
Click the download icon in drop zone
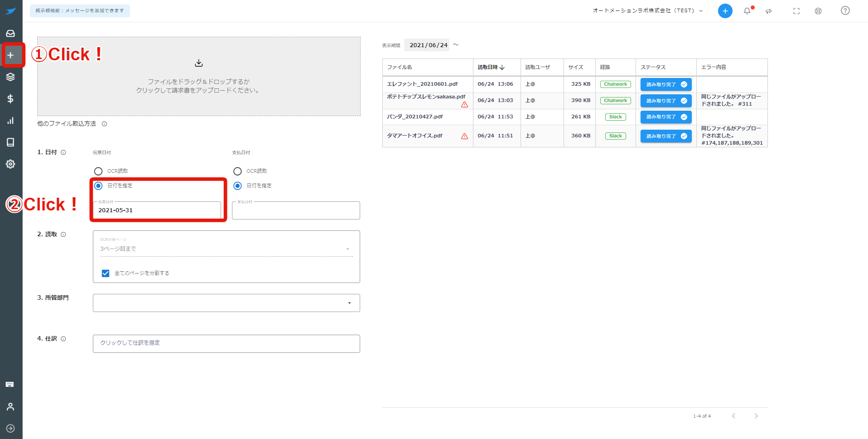pyautogui.click(x=198, y=63)
